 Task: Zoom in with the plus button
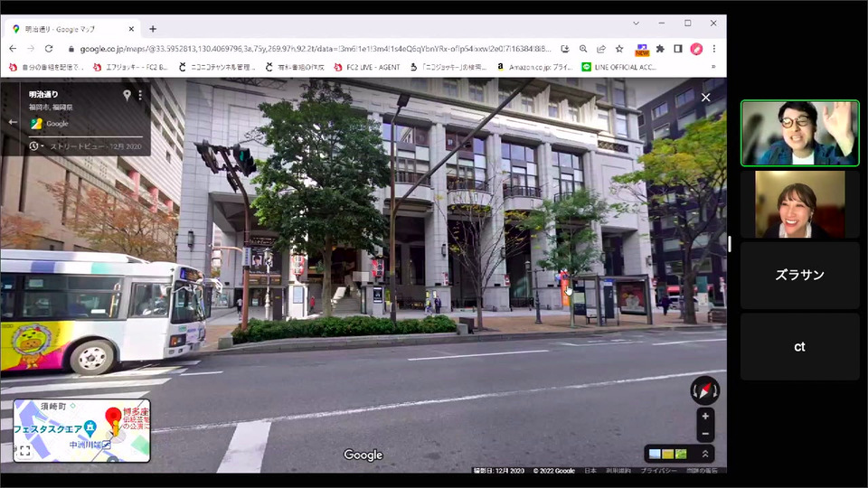coord(705,416)
